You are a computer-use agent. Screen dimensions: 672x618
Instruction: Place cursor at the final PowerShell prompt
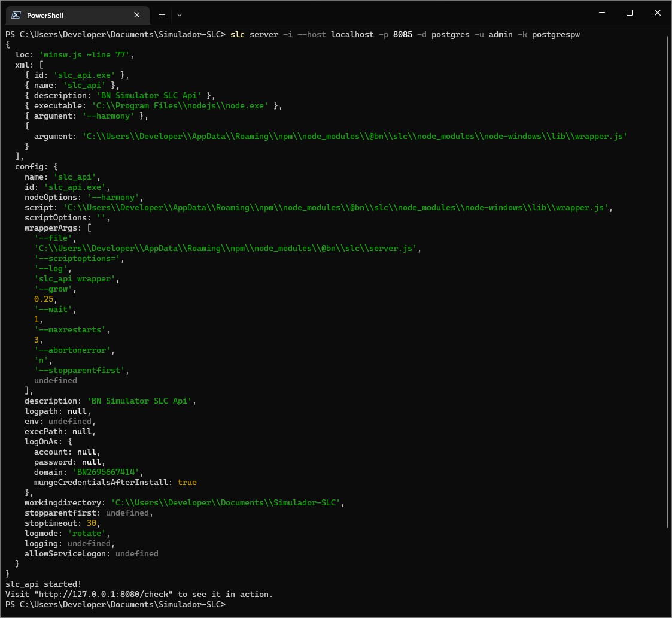[232, 604]
